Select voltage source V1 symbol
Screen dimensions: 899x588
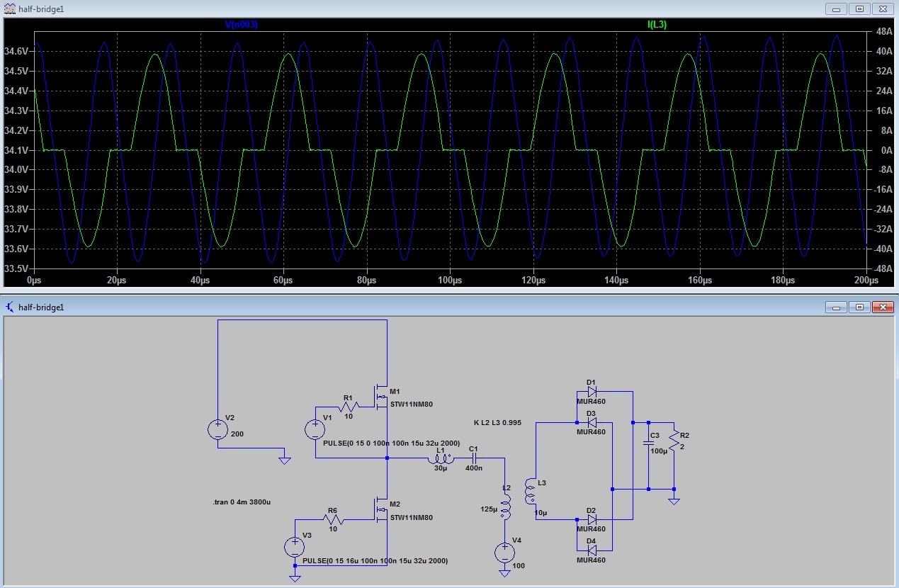315,429
